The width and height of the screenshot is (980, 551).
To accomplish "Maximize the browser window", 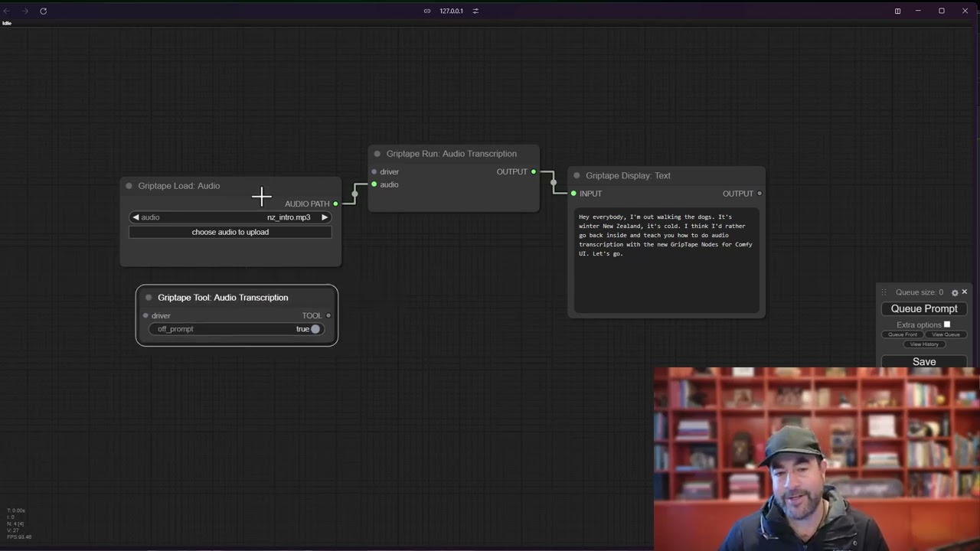I will (942, 11).
